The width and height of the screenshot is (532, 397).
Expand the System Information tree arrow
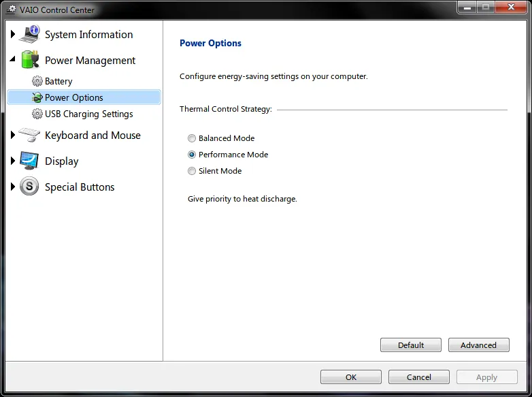pyautogui.click(x=13, y=34)
